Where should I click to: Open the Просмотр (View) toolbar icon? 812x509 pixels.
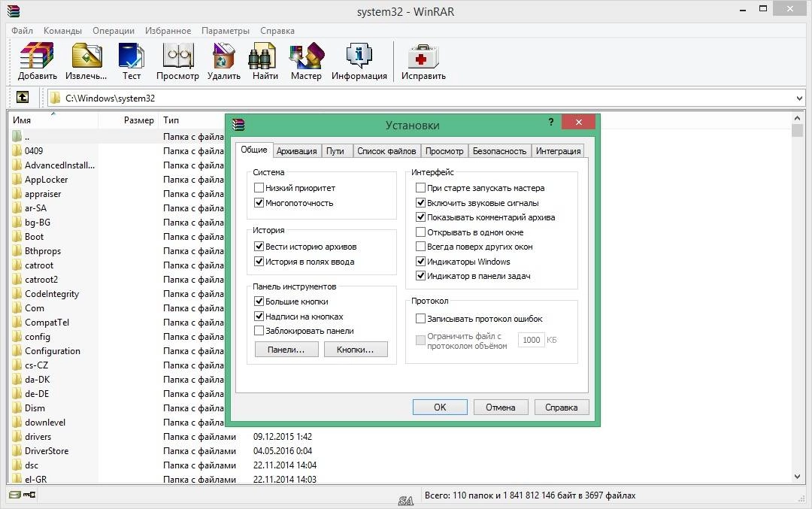coord(177,56)
